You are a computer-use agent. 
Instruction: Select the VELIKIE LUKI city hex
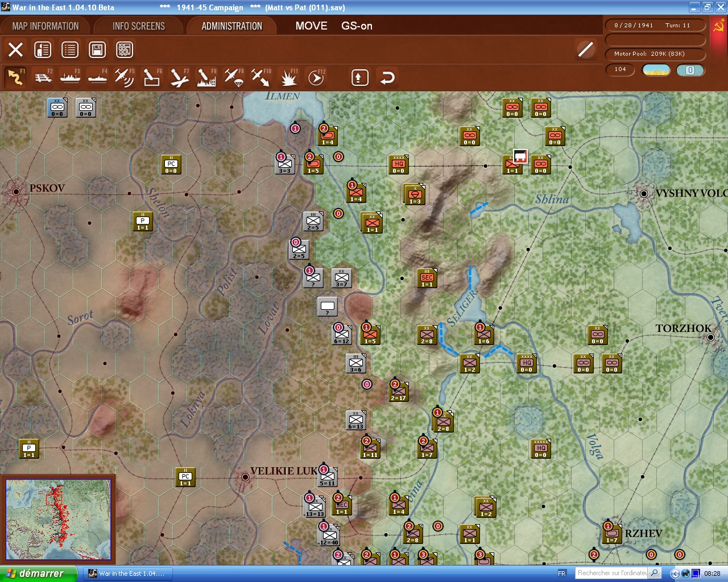pyautogui.click(x=245, y=477)
